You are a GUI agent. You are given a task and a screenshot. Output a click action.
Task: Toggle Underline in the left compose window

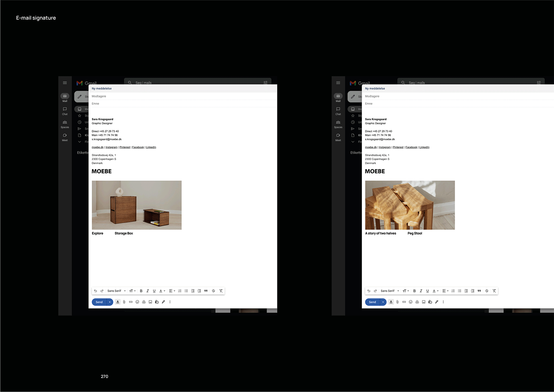pos(154,291)
